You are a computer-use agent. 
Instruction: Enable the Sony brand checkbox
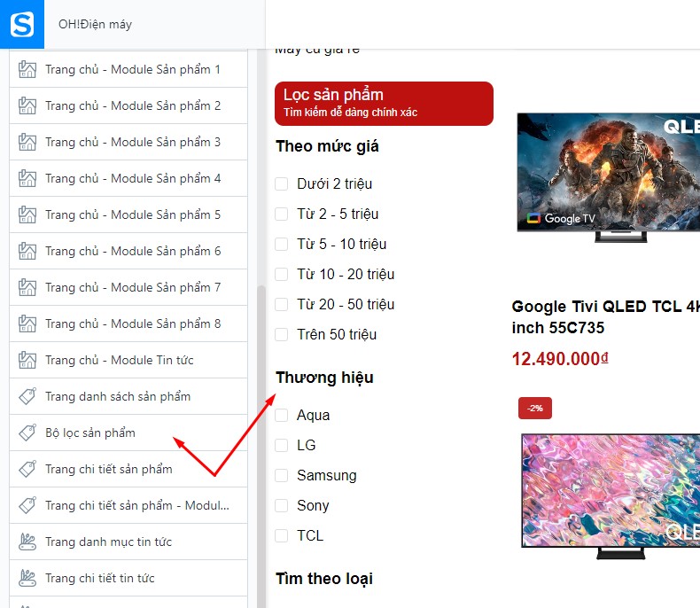click(x=281, y=505)
